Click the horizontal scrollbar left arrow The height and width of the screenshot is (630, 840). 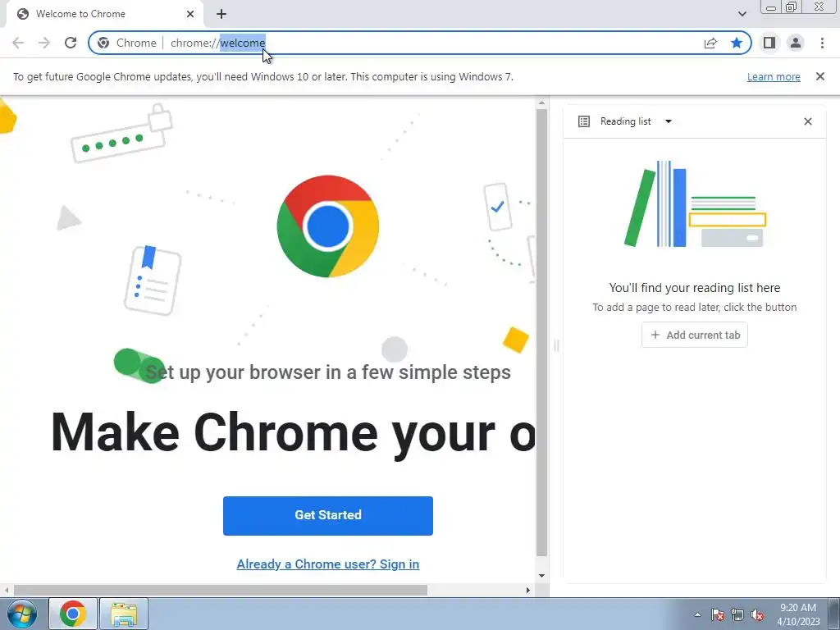[7, 591]
